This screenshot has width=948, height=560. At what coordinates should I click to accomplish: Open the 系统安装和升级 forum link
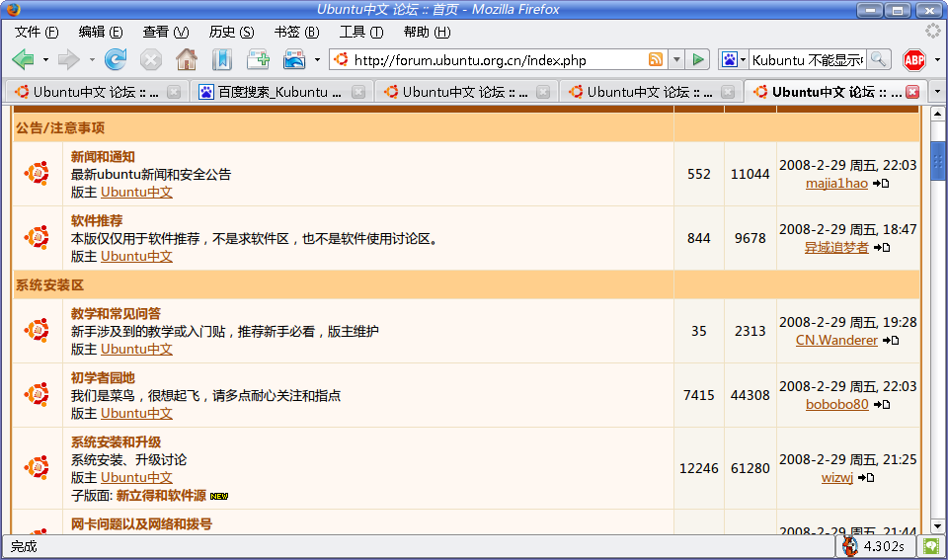[x=117, y=442]
